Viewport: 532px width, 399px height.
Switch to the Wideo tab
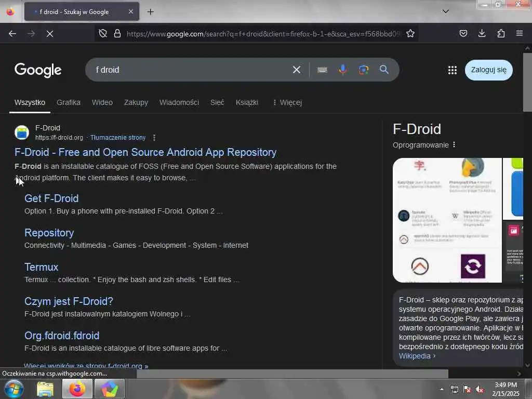[102, 102]
